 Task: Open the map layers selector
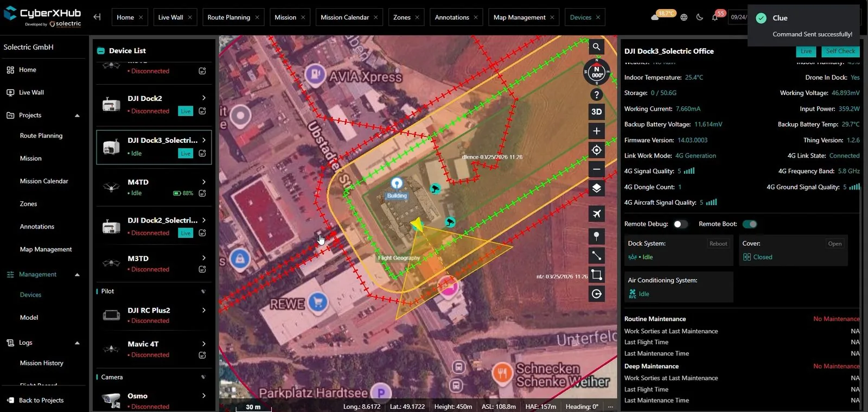pos(596,188)
